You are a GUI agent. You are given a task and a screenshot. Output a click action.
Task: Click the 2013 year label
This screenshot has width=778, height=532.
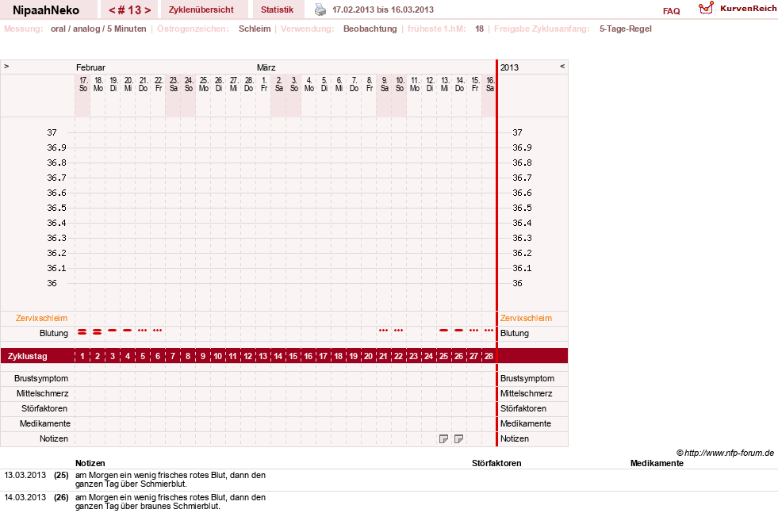(509, 67)
